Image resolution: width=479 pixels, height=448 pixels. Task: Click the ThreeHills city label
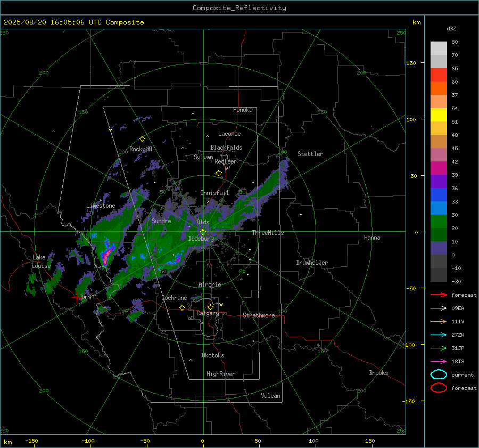(x=268, y=233)
